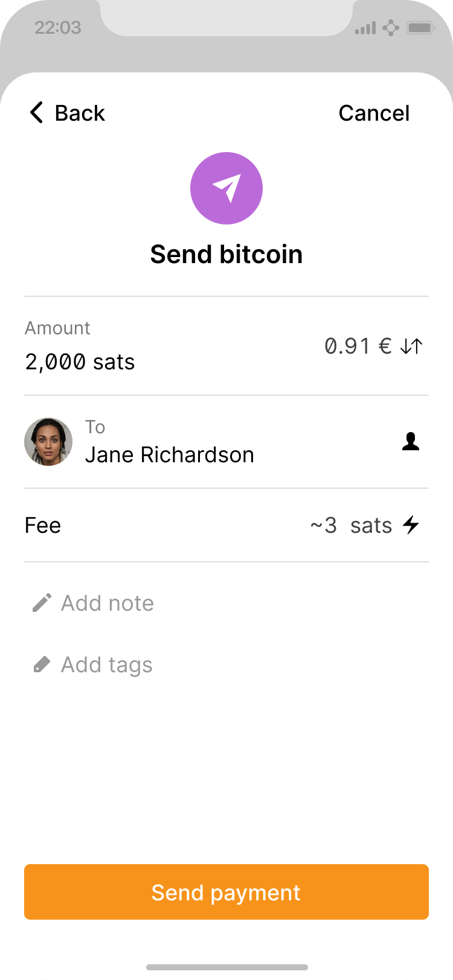Go back using the Back label
Image resolution: width=453 pixels, height=980 pixels.
coord(80,113)
